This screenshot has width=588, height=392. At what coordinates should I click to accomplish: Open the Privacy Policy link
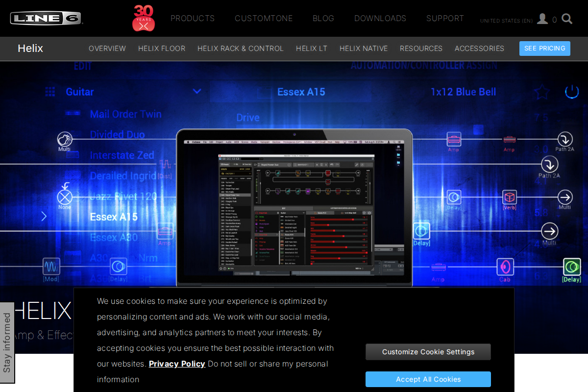(177, 364)
